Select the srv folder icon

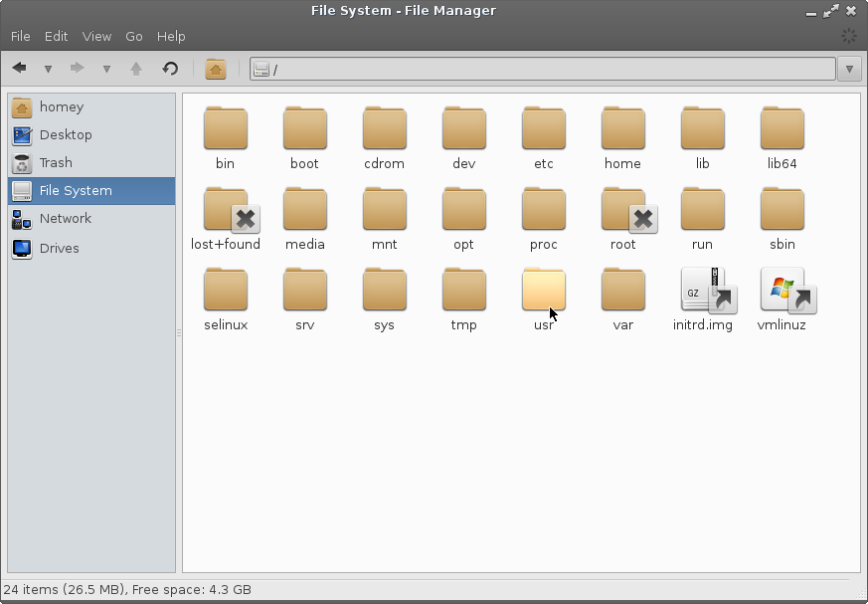305,290
